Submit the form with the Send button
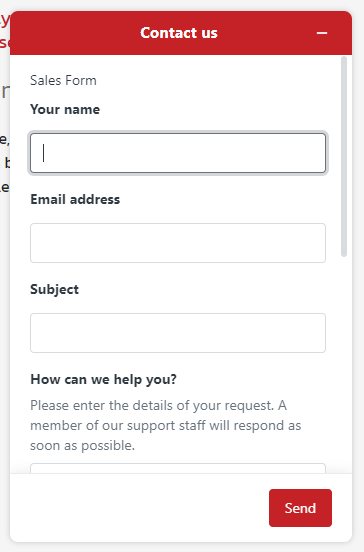The width and height of the screenshot is (364, 552). [x=300, y=508]
